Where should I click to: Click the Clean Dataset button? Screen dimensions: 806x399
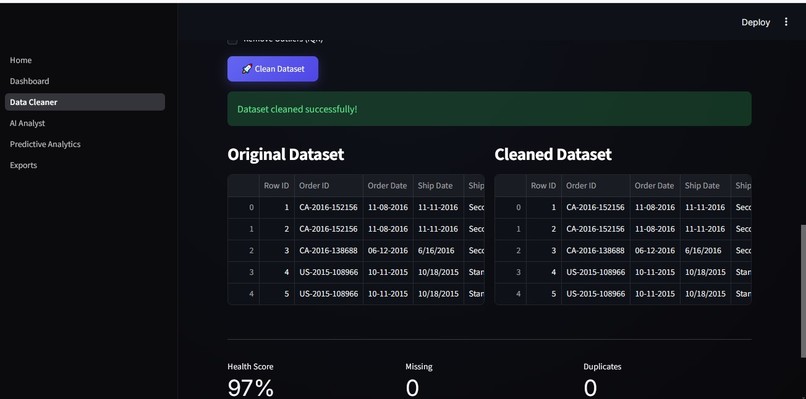click(x=273, y=69)
